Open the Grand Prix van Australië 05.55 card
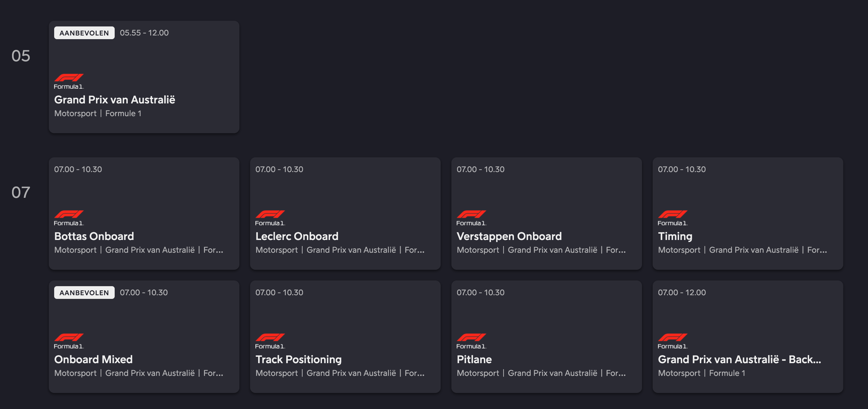This screenshot has height=409, width=868. coord(144,77)
